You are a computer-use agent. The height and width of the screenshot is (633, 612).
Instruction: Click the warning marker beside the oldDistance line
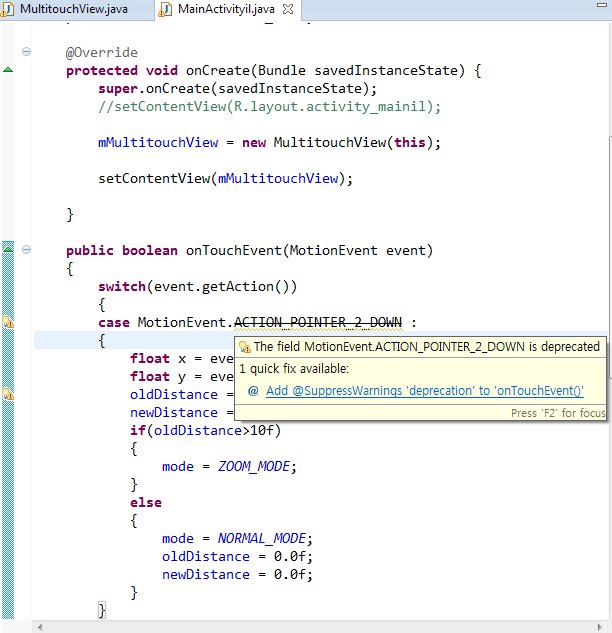(8, 394)
